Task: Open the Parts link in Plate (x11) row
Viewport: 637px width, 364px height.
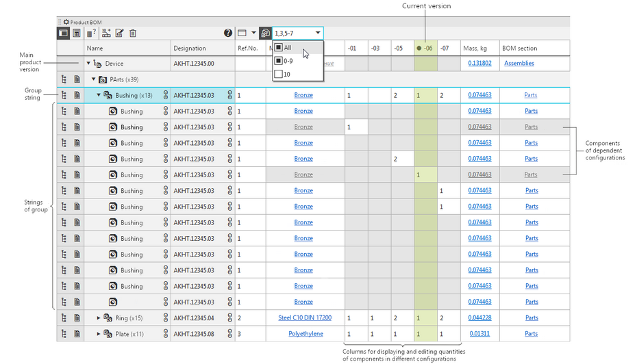Action: 532,334
